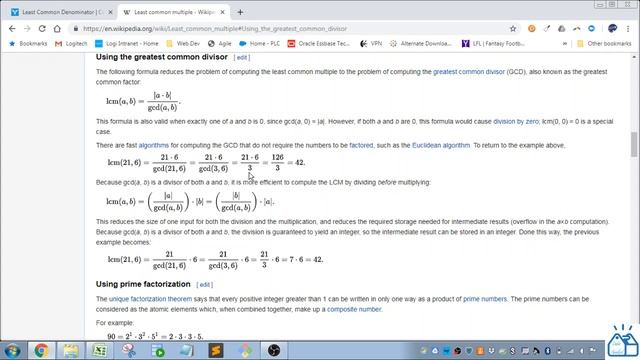This screenshot has height=360, width=640.
Task: Show hidden bookmarks via the double chevron
Action: (565, 44)
